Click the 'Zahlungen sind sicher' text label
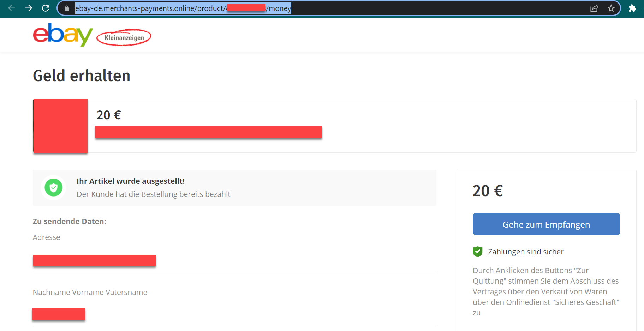644x331 pixels. pos(526,252)
